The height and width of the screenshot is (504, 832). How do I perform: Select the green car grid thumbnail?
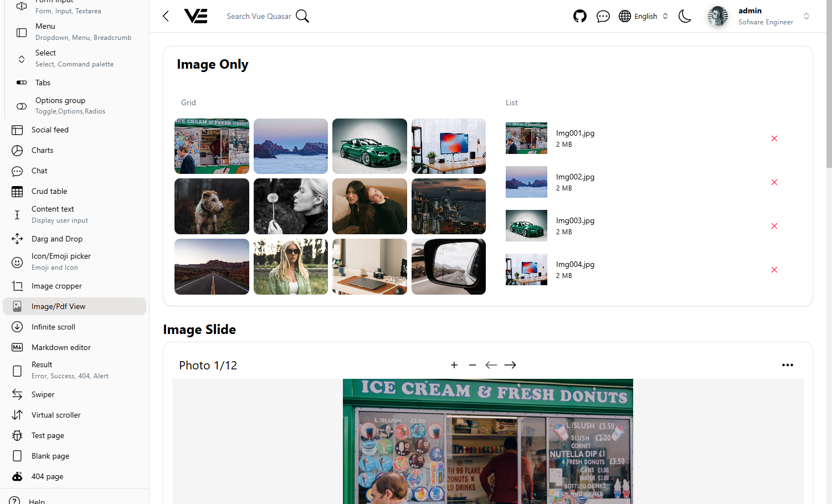(369, 146)
